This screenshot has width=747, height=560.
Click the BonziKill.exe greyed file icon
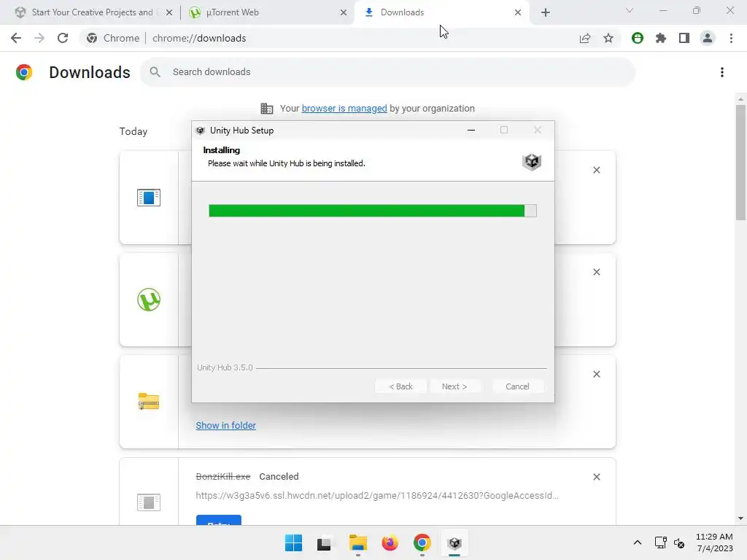149,502
